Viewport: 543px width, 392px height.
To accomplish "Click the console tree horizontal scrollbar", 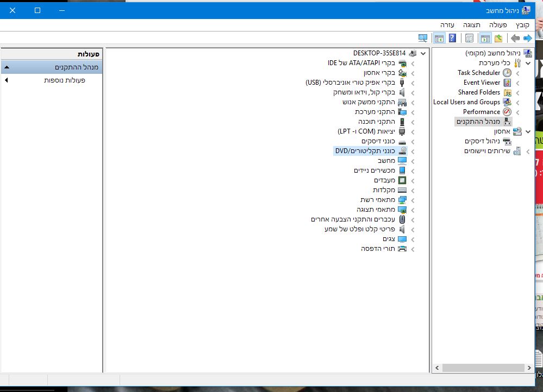I will [483, 368].
